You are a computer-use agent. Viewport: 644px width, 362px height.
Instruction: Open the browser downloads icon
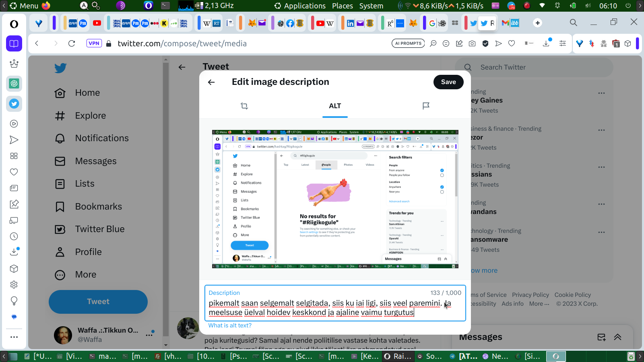click(546, 43)
